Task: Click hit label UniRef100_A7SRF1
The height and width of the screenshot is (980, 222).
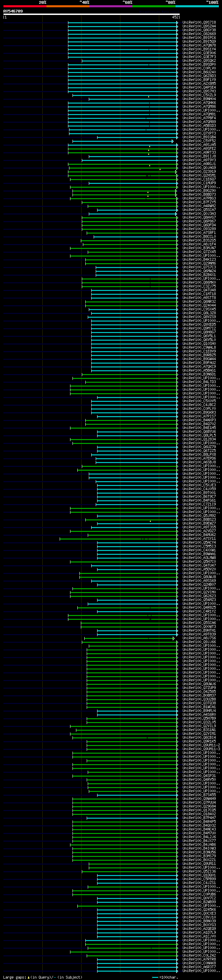Action: tap(199, 233)
